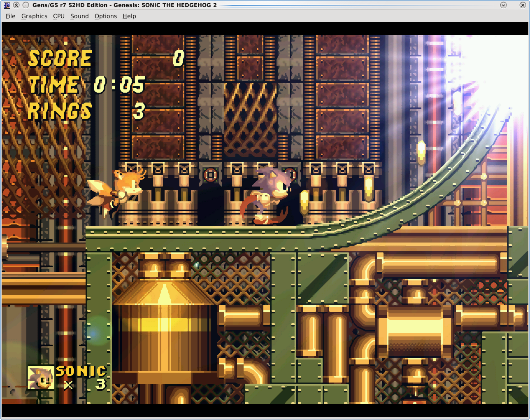The height and width of the screenshot is (420, 530).
Task: Open the CPU menu
Action: point(59,16)
